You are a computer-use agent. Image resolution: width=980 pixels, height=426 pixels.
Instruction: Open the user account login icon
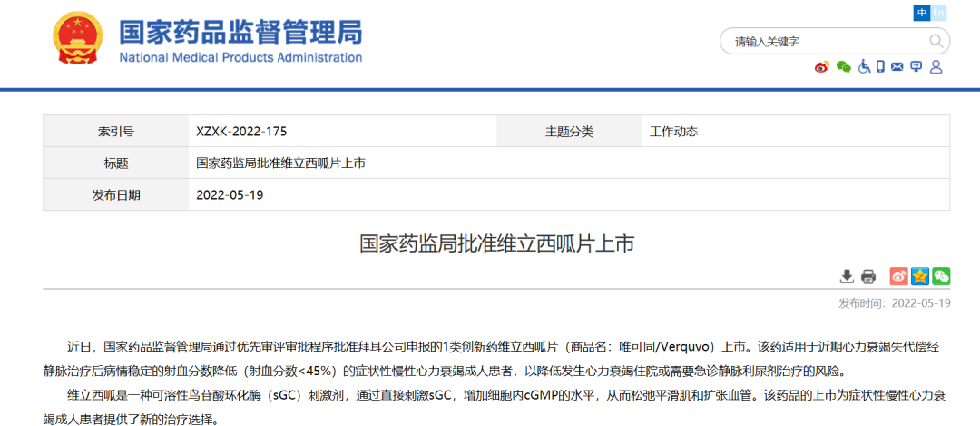(x=936, y=66)
